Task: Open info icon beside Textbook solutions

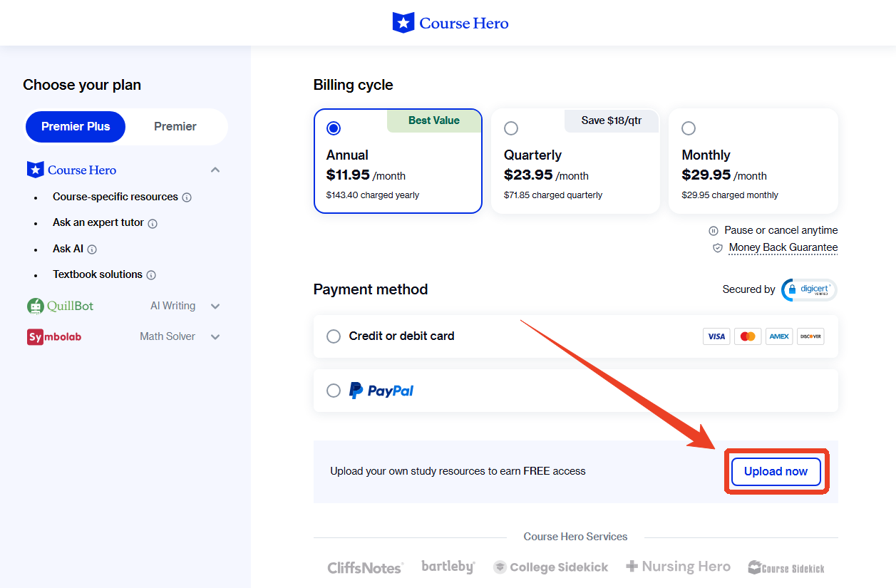Action: pyautogui.click(x=151, y=275)
